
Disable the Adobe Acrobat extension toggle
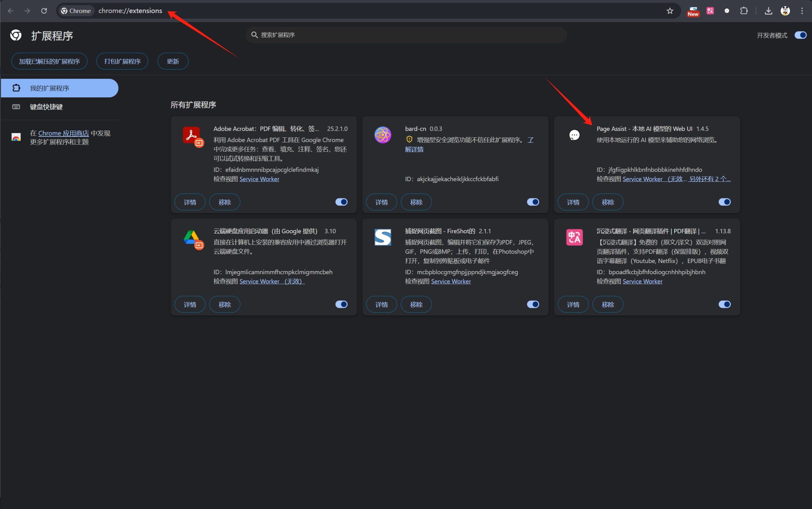[341, 202]
